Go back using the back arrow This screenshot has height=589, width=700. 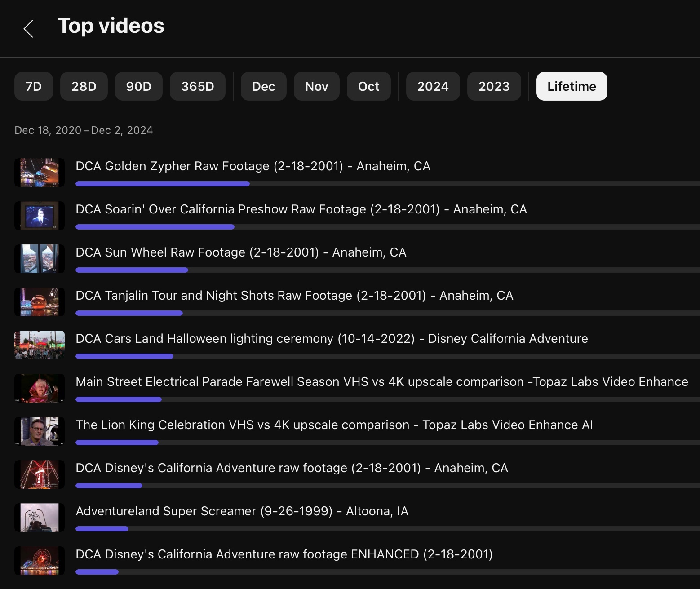coord(28,29)
